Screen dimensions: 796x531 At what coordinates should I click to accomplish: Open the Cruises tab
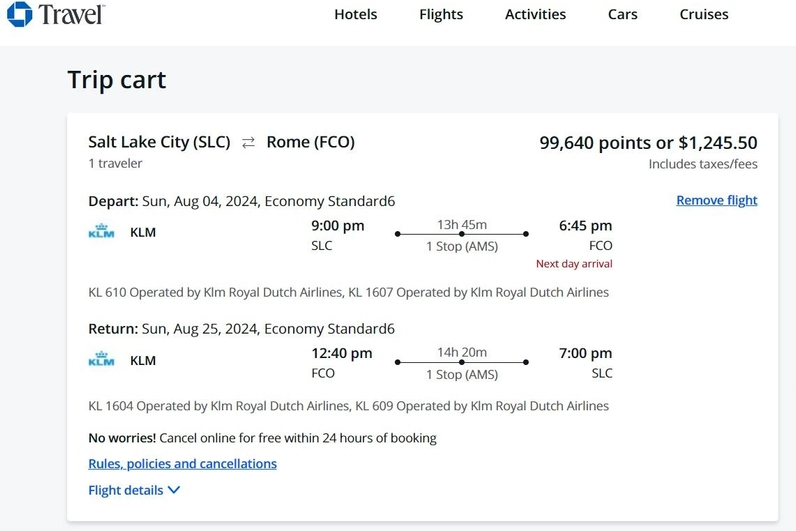pyautogui.click(x=704, y=14)
